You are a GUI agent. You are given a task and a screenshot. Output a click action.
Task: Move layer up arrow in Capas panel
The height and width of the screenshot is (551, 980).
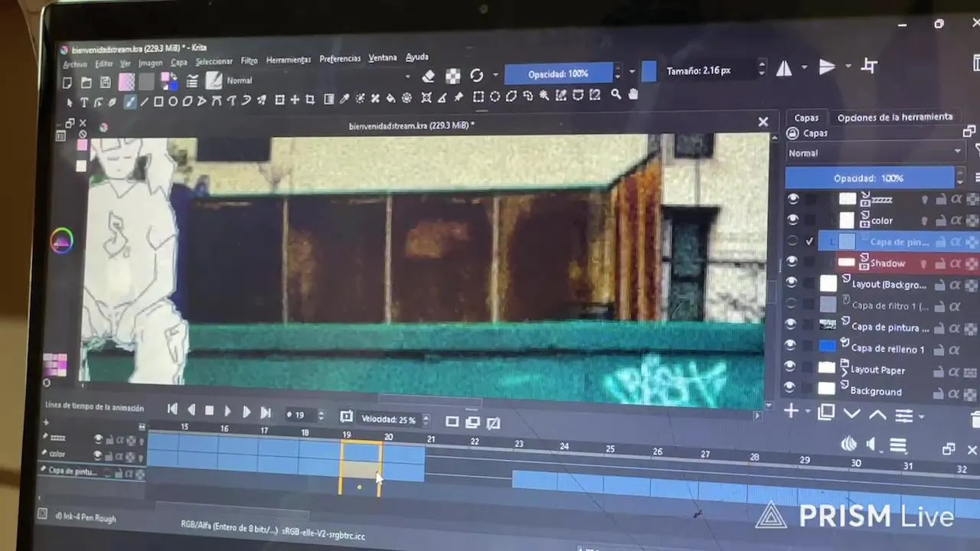[877, 415]
